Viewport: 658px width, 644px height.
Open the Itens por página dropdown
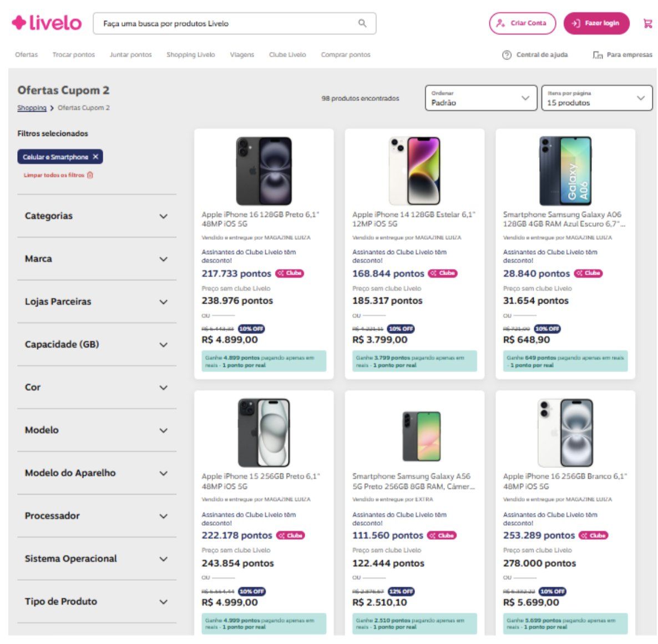(596, 98)
